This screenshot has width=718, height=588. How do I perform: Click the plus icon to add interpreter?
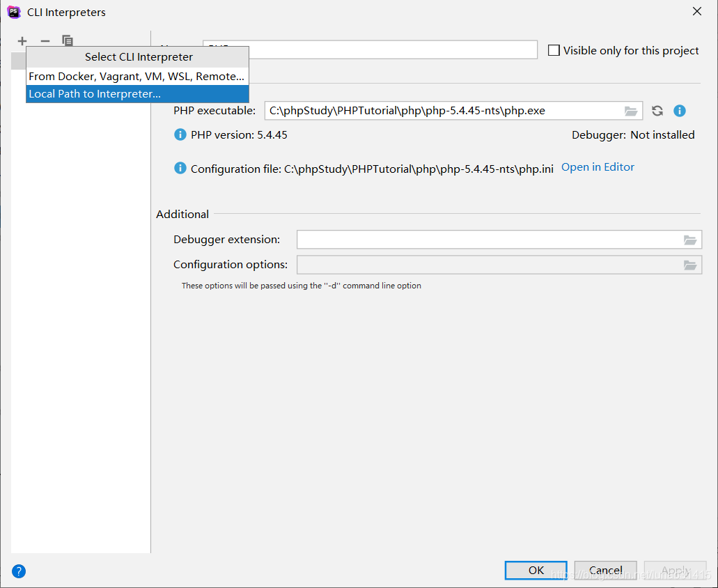(22, 41)
